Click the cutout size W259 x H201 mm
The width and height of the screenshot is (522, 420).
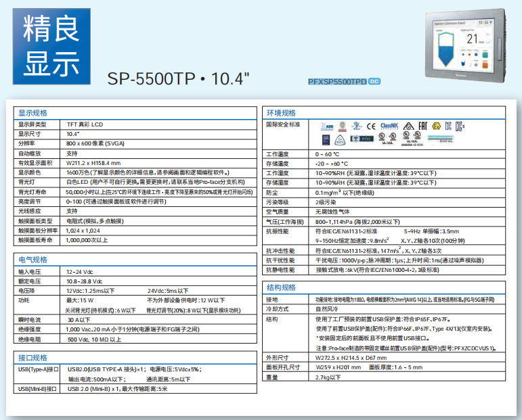tap(338, 367)
